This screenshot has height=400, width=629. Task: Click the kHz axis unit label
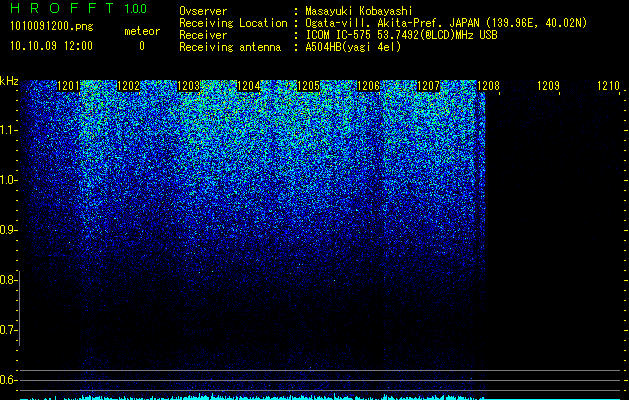tap(9, 81)
